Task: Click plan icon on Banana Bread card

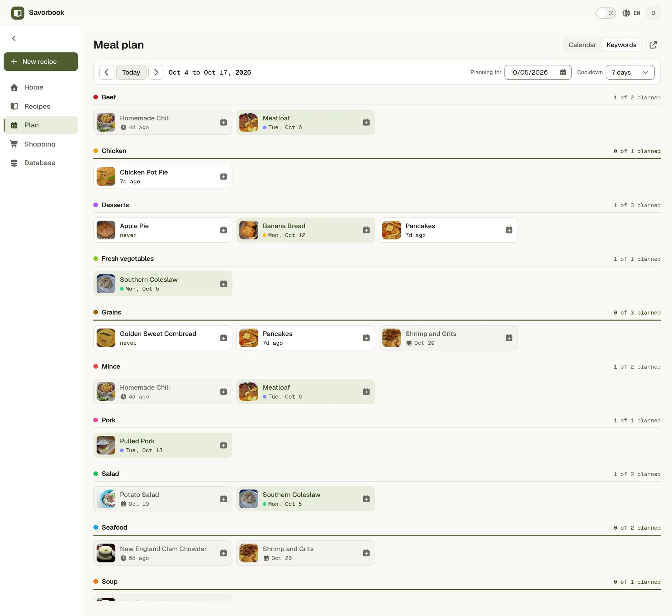Action: [x=366, y=230]
